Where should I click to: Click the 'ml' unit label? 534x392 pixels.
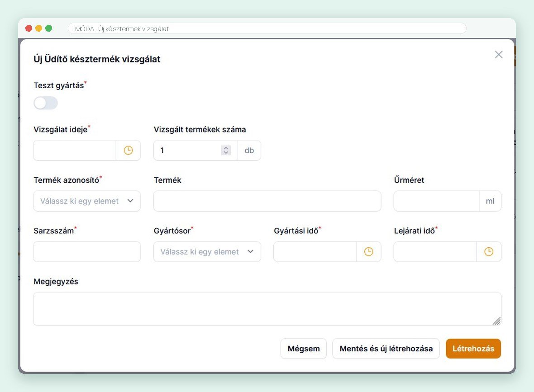click(x=490, y=201)
